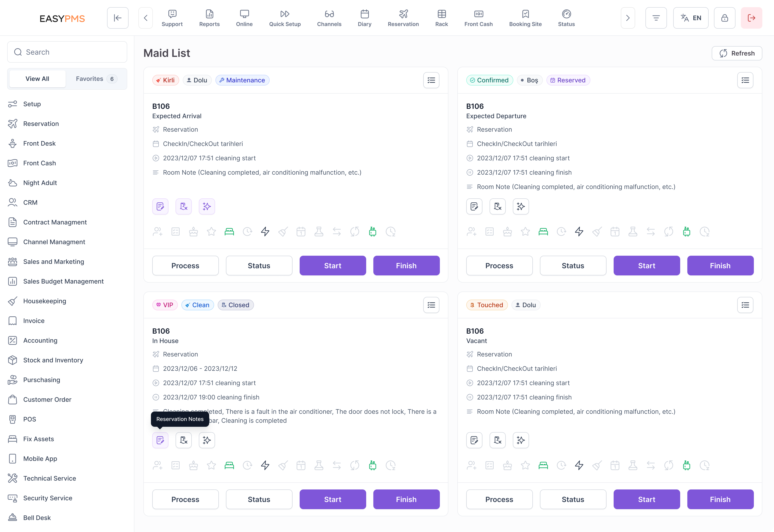This screenshot has height=532, width=774.
Task: Open EN language selector
Action: 690,18
